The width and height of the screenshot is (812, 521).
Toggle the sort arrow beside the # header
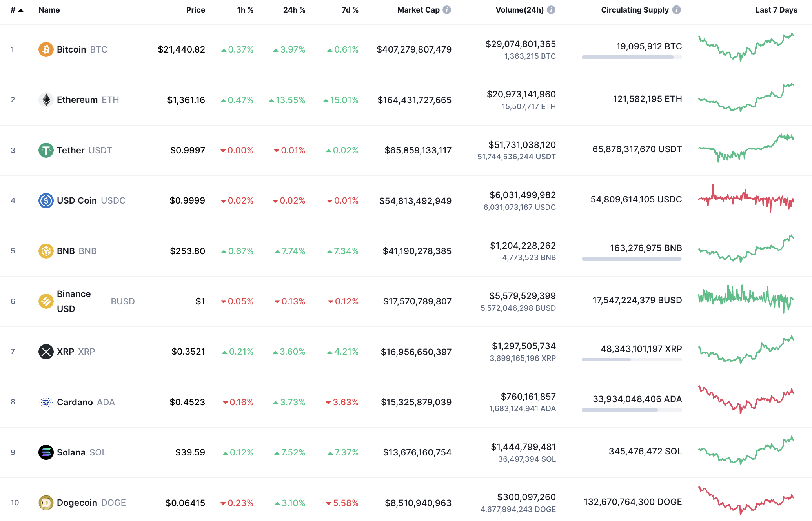20,10
